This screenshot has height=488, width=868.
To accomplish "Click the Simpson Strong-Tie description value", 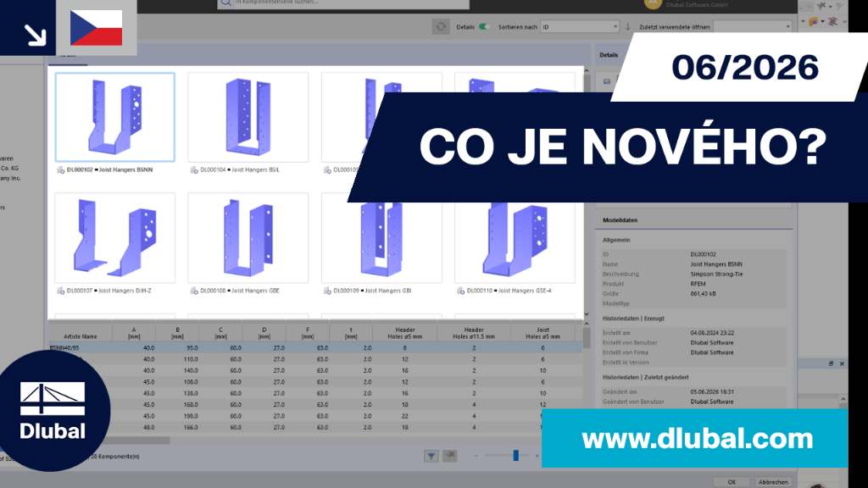I will [x=716, y=274].
